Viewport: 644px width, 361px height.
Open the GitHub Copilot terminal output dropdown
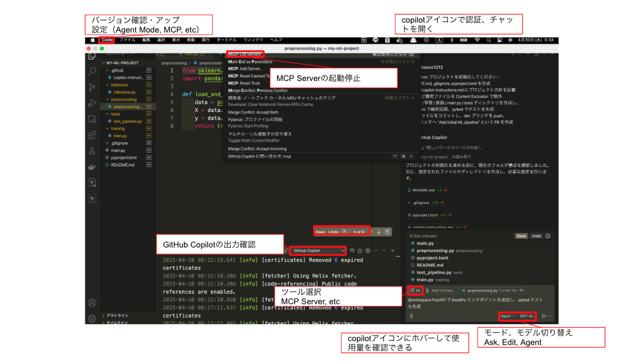(x=319, y=250)
